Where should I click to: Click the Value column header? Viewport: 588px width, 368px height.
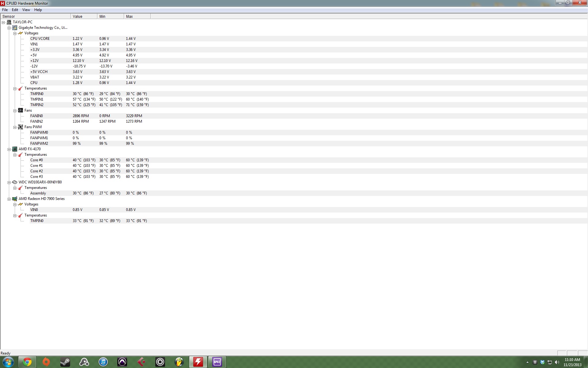[x=84, y=16]
